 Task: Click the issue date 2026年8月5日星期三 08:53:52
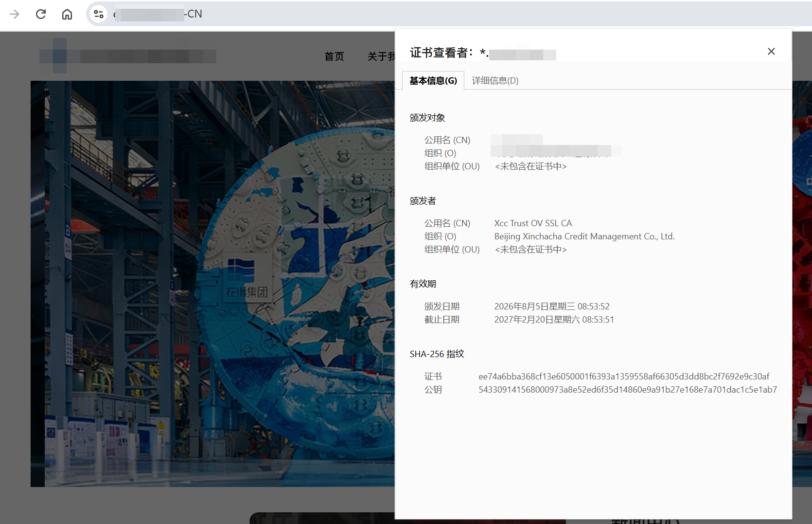click(552, 307)
